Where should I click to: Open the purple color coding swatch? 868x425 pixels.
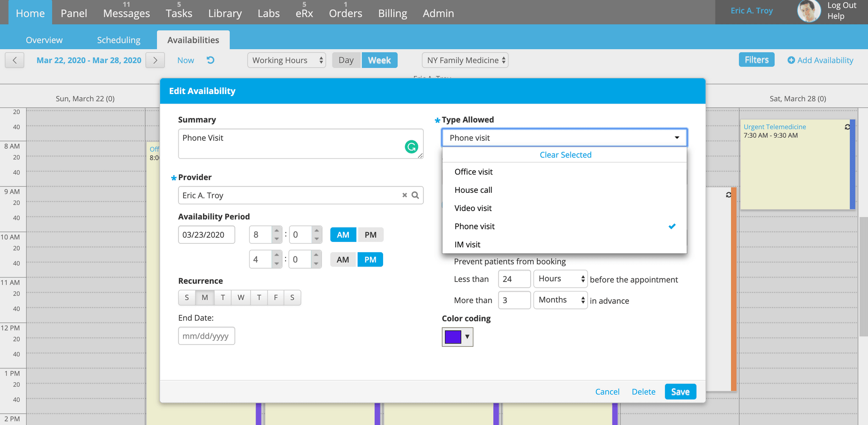click(457, 337)
